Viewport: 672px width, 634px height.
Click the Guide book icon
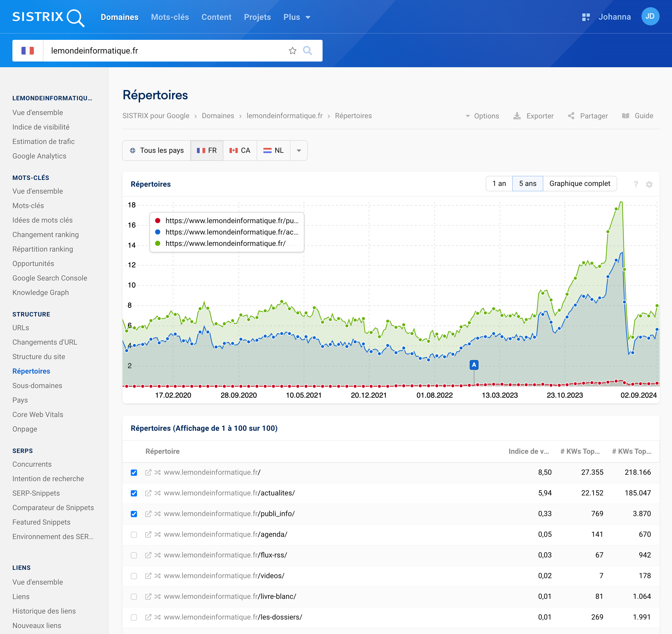click(x=625, y=116)
